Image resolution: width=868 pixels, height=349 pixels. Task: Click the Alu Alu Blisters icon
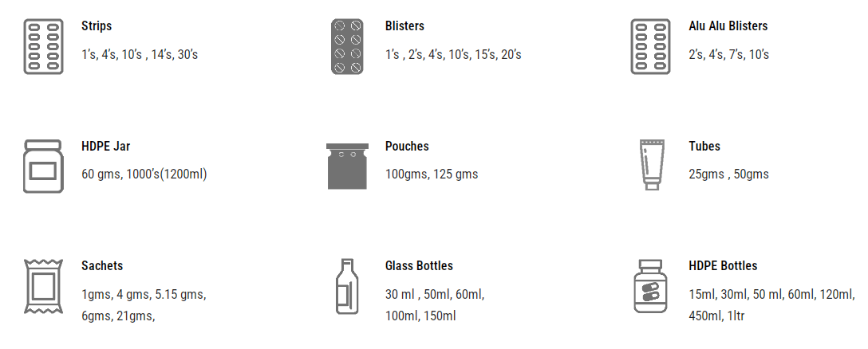tap(651, 47)
